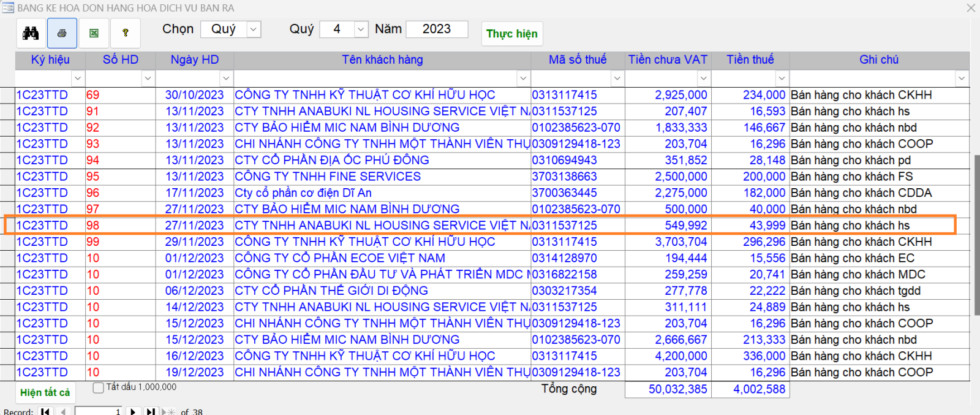The height and width of the screenshot is (415, 980).
Task: Open the 'Ghi chú' filter dropdown
Action: [962, 78]
